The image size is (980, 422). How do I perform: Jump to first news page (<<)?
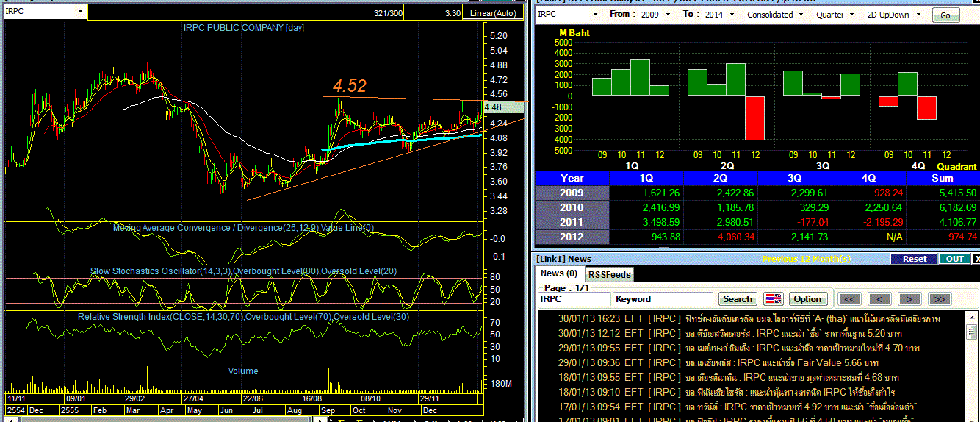(x=850, y=299)
